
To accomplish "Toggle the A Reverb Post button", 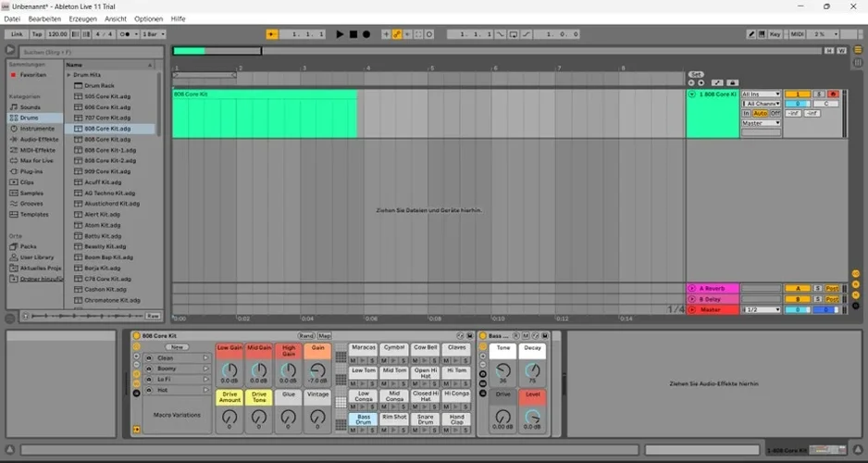I will click(832, 289).
